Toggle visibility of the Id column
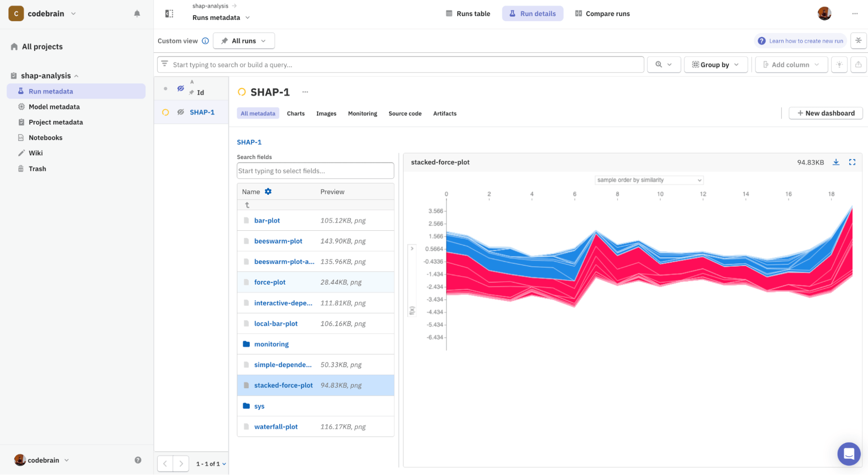The height and width of the screenshot is (475, 868). 180,88
